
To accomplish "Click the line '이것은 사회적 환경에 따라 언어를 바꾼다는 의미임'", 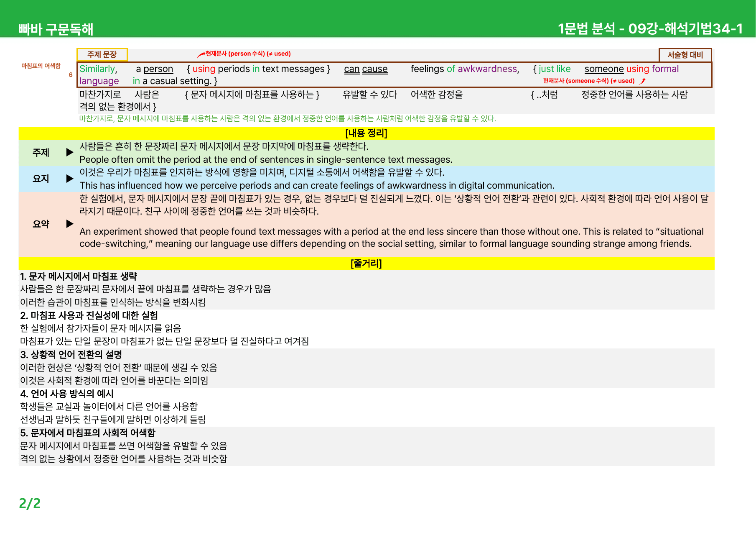I will [115, 381].
